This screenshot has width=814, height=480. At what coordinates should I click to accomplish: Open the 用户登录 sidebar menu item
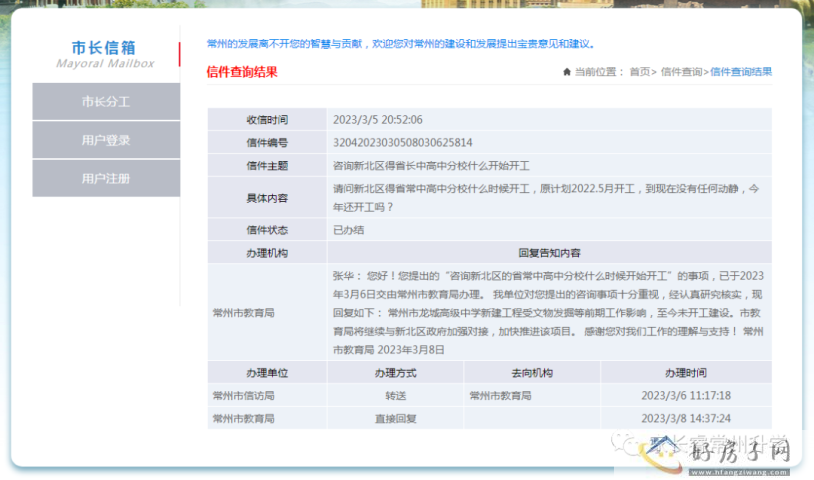(106, 140)
